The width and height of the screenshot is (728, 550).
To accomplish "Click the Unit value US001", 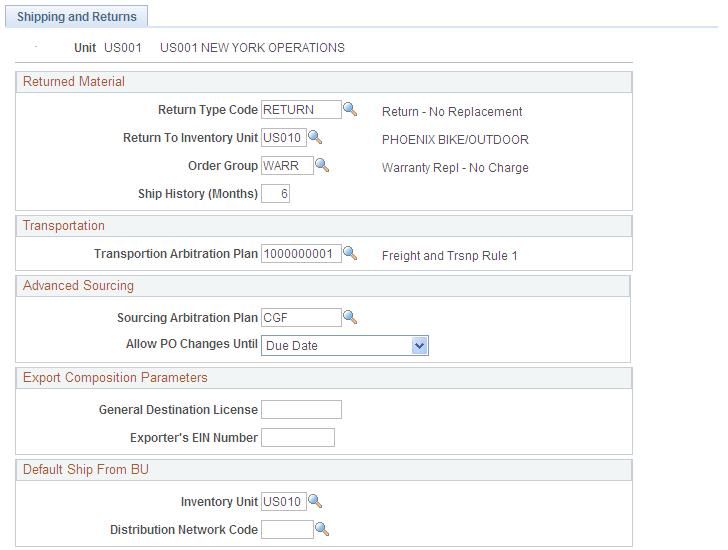I will click(123, 48).
